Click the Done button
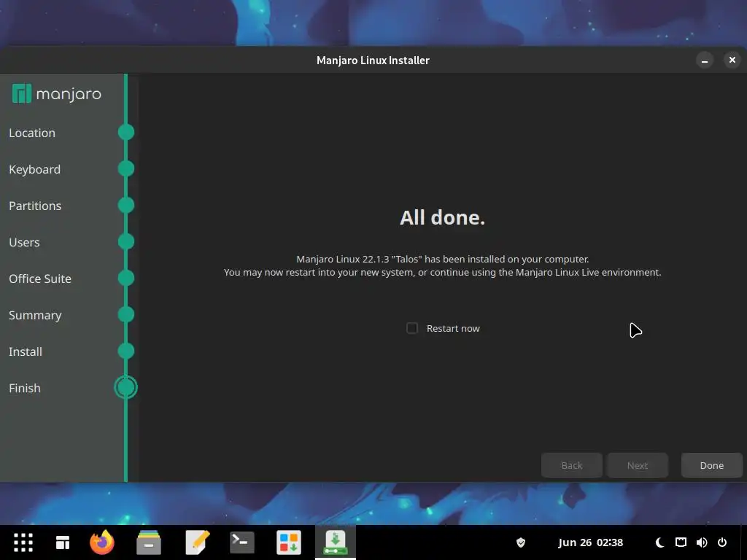 pyautogui.click(x=711, y=465)
